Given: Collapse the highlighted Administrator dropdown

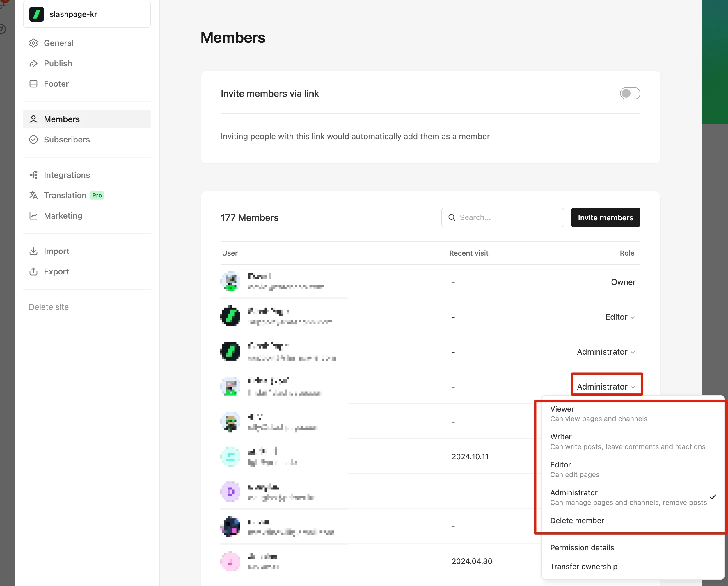Looking at the screenshot, I should click(x=606, y=387).
